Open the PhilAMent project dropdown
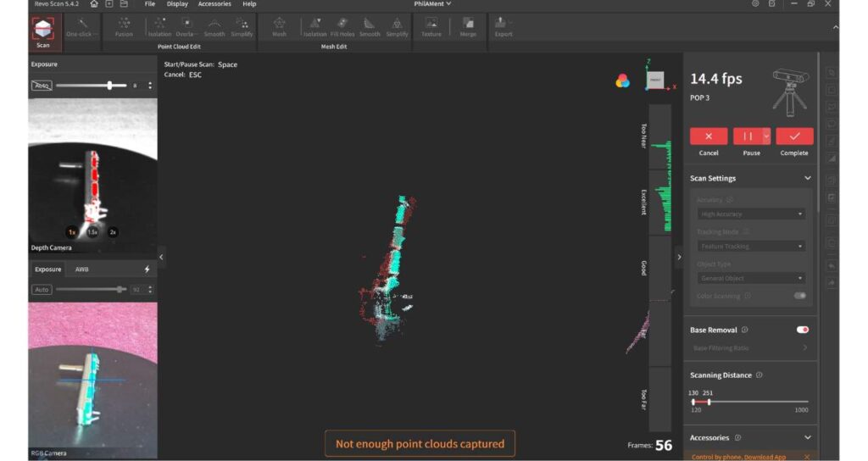The width and height of the screenshot is (868, 461). click(x=432, y=4)
